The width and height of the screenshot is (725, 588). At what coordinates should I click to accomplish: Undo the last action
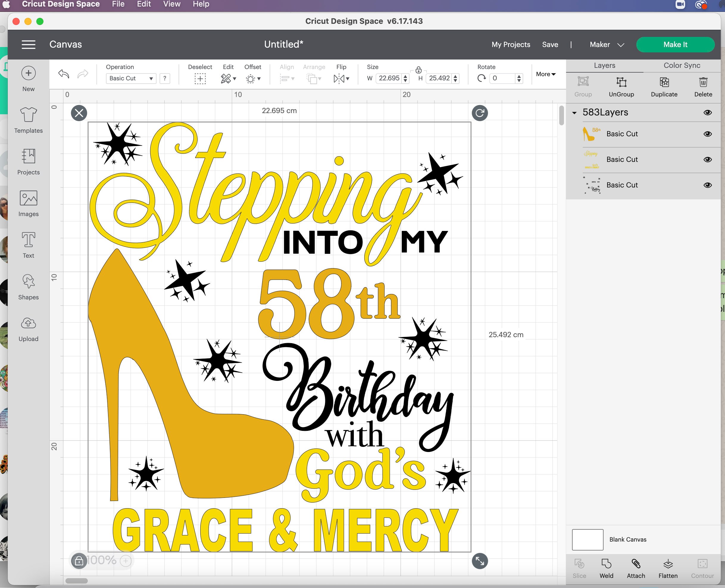tap(64, 73)
